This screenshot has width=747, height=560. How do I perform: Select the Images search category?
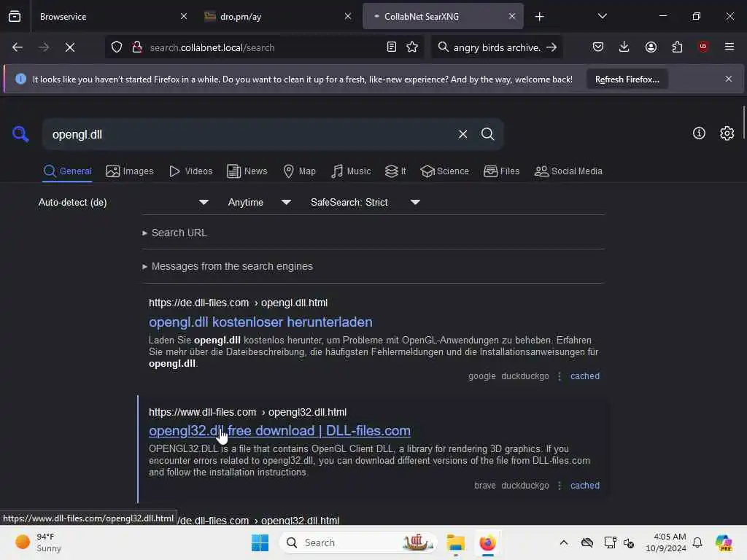(x=130, y=171)
